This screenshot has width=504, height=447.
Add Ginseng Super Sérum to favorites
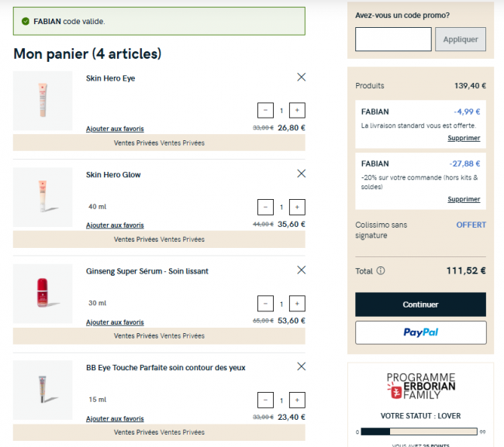(x=115, y=322)
